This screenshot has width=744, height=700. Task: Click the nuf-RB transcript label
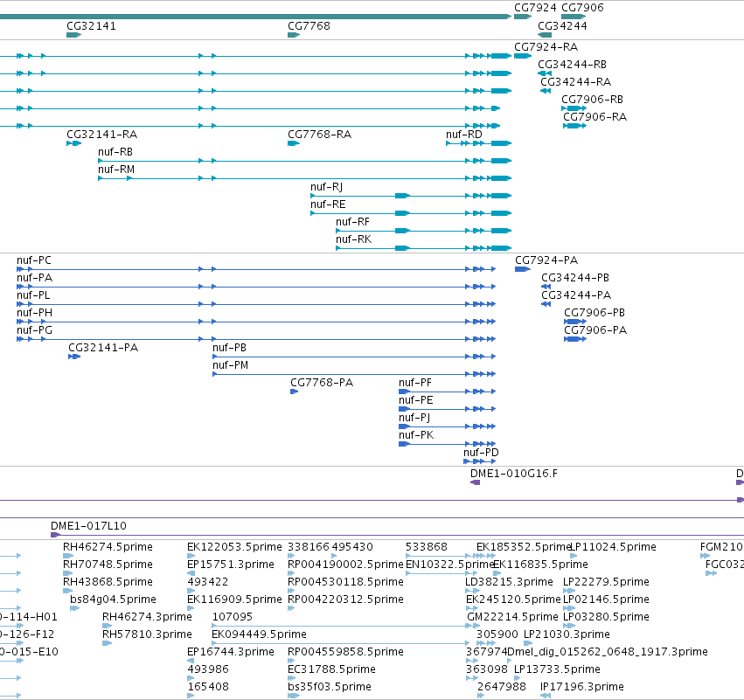click(x=115, y=152)
